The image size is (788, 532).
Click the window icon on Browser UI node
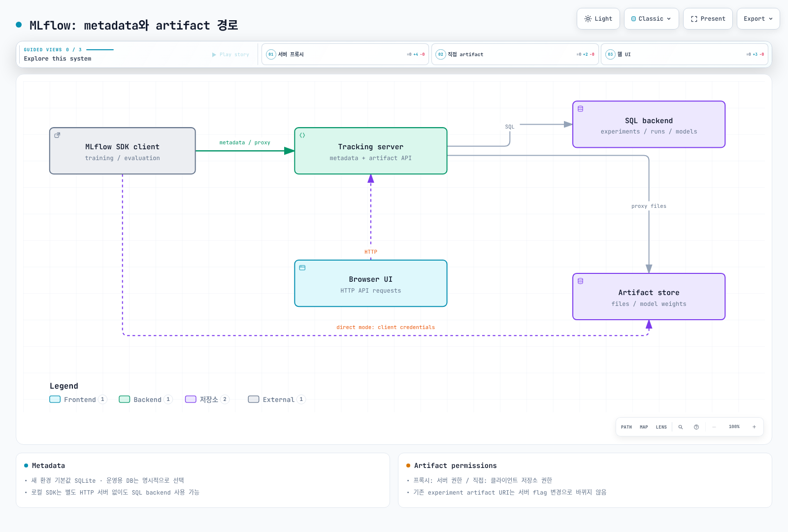point(302,268)
